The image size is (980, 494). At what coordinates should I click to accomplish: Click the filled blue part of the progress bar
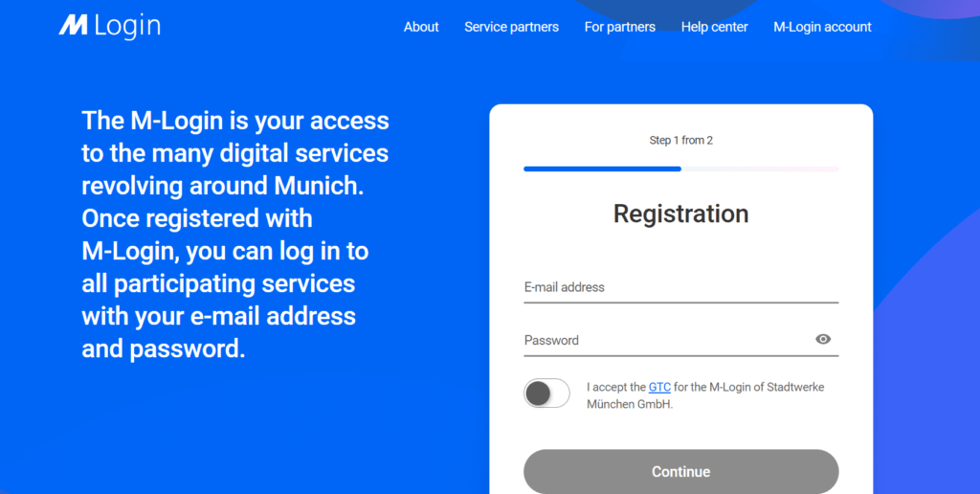pyautogui.click(x=603, y=168)
